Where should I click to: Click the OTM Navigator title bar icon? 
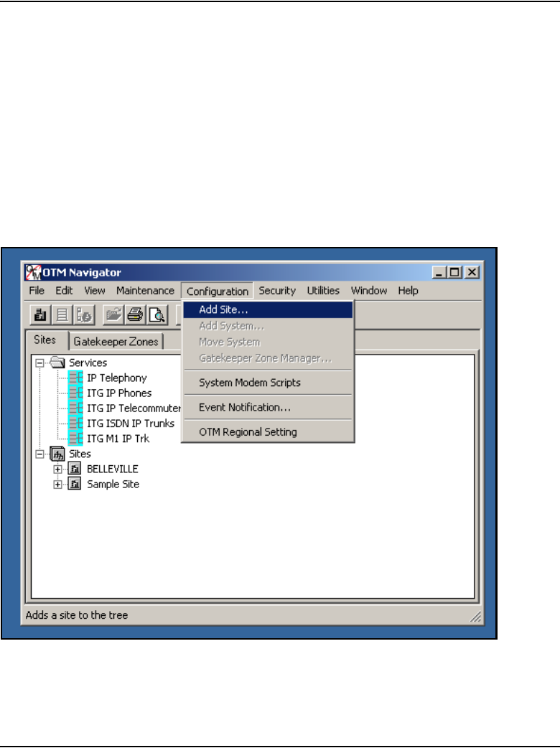33,272
